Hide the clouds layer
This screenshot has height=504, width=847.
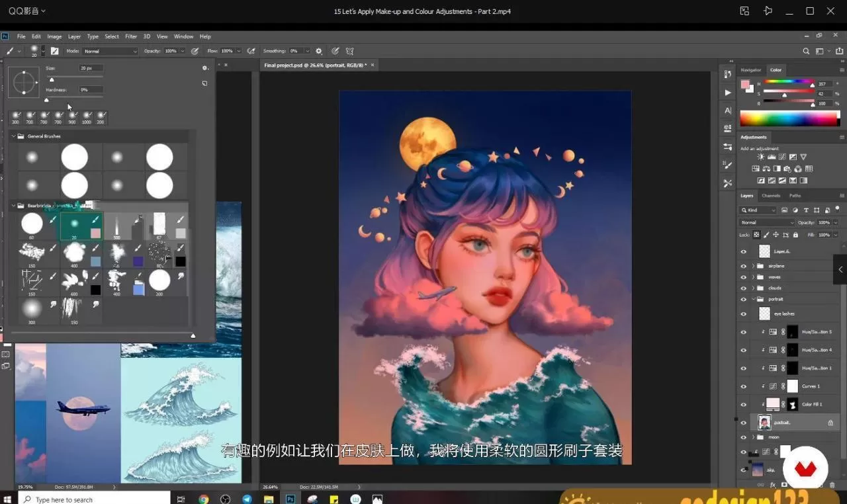(x=744, y=288)
